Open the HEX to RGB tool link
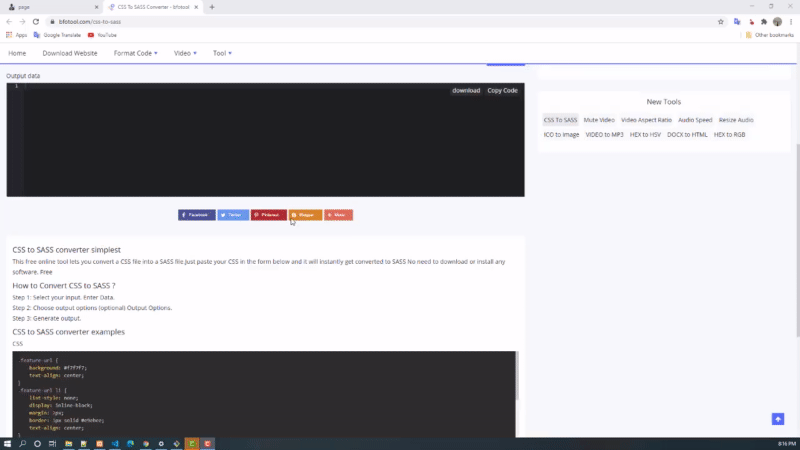The width and height of the screenshot is (800, 450). 729,134
